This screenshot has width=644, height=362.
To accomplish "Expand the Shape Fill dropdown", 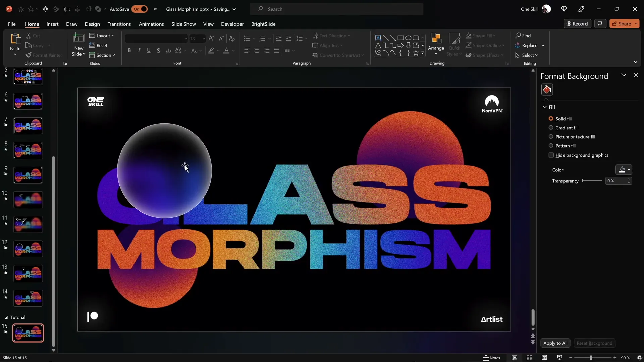I will click(495, 35).
